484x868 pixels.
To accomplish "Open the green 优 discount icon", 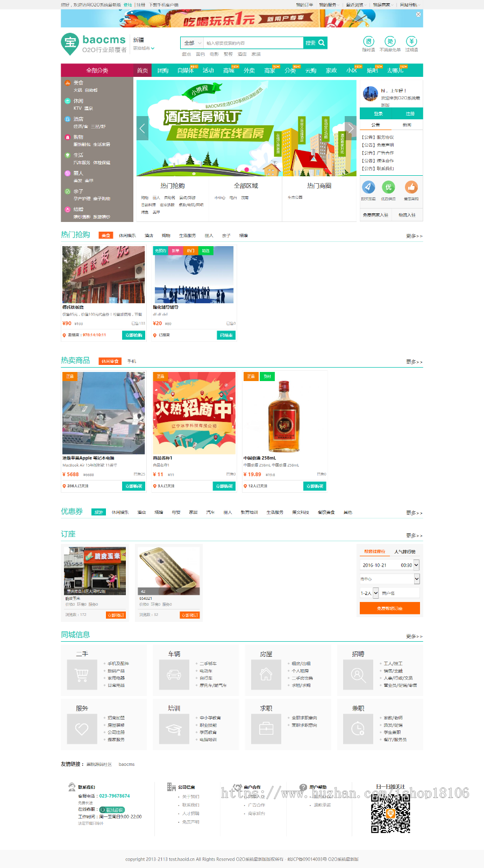I will (388, 187).
